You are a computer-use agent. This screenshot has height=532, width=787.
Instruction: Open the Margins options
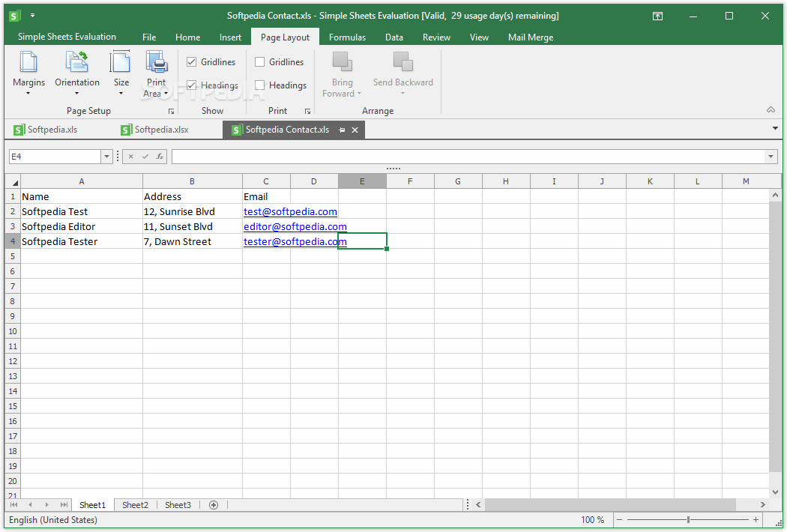click(x=28, y=74)
